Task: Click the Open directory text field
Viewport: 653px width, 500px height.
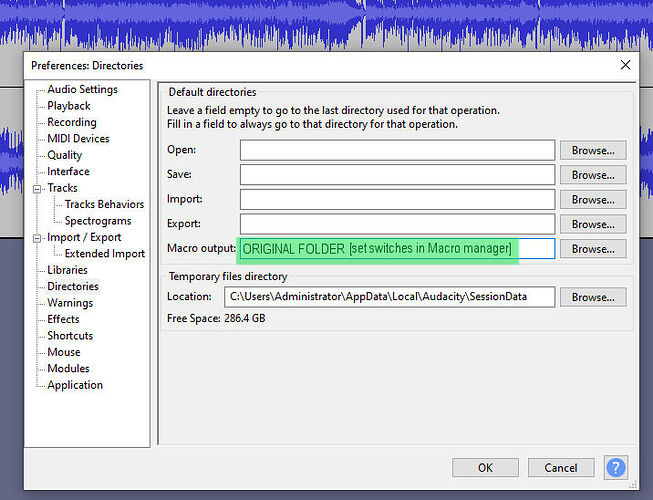Action: click(x=397, y=150)
